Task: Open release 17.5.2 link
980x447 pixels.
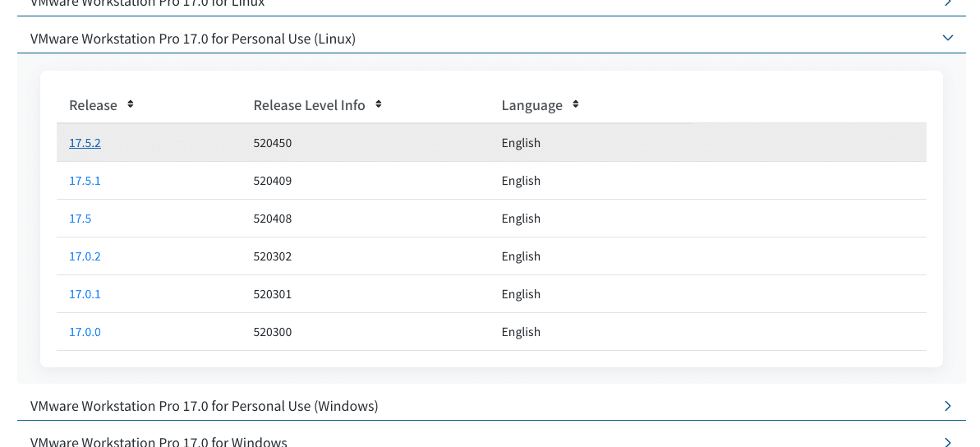Action: 85,143
